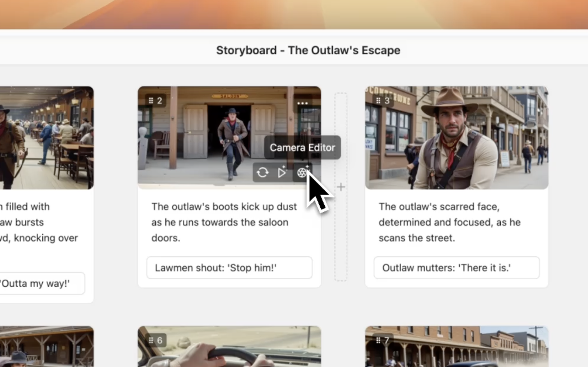Select the saloon interior panel image
The height and width of the screenshot is (367, 588).
coord(47,138)
